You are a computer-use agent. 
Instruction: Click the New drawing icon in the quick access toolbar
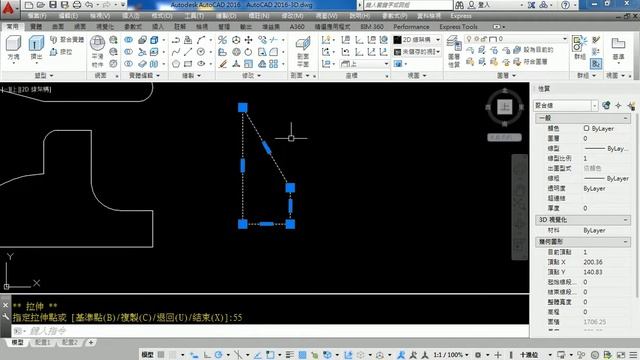29,5
